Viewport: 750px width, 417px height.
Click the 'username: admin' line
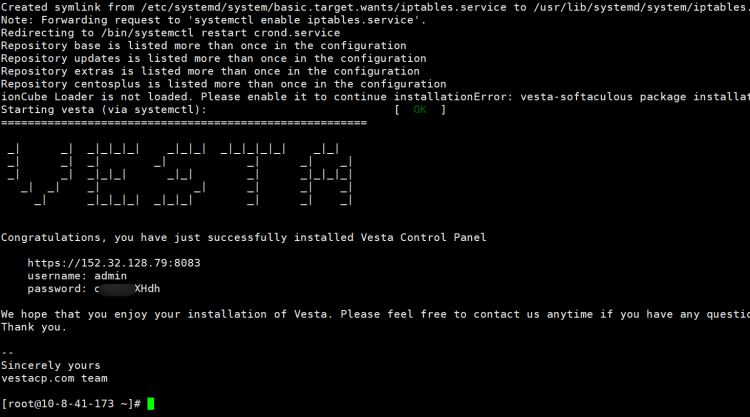pyautogui.click(x=77, y=276)
